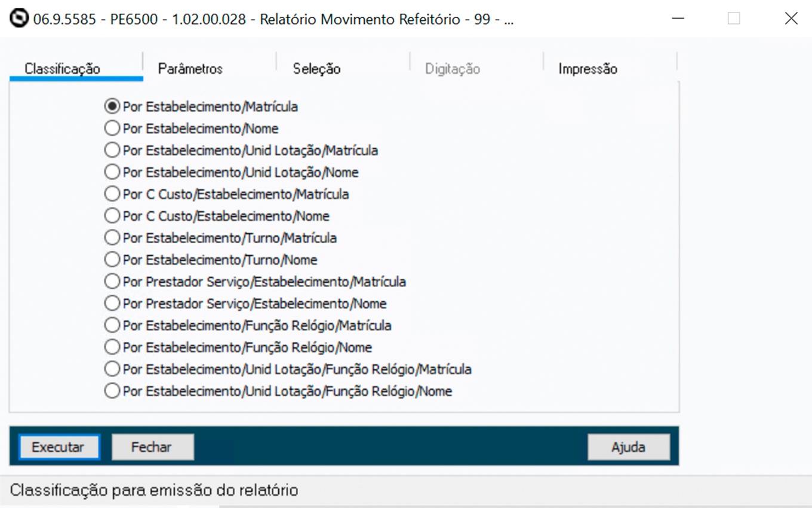Select Por C Custo/Estabelecimento/Matrícula
812x508 pixels.
[x=112, y=194]
